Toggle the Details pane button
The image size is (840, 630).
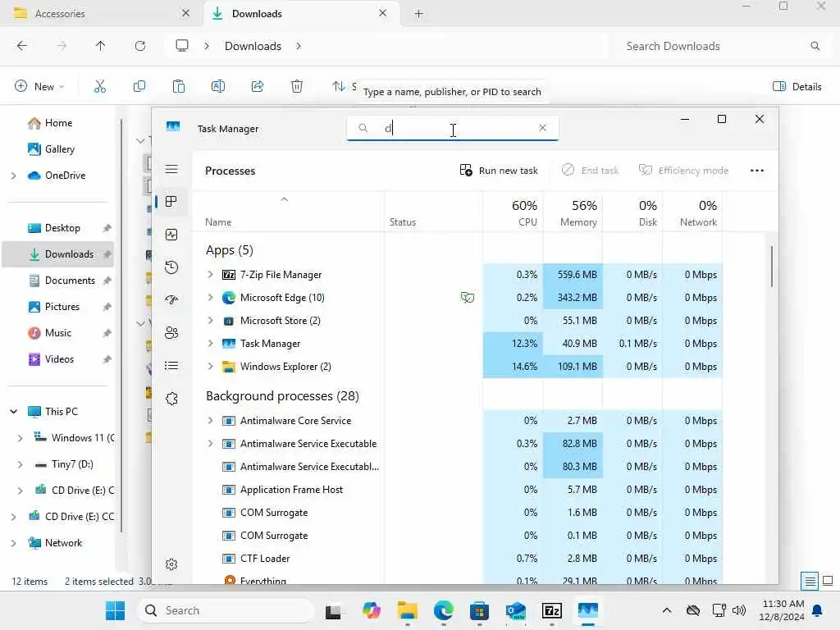coord(797,86)
